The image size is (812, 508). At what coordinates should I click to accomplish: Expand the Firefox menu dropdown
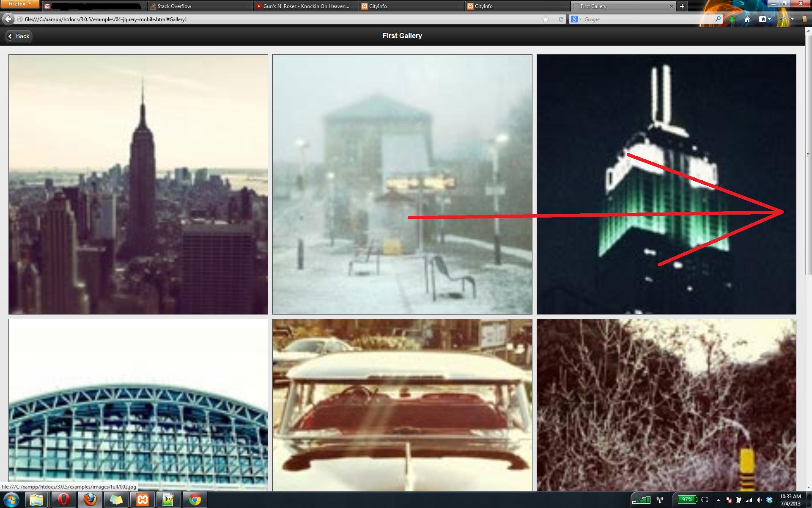pos(20,4)
